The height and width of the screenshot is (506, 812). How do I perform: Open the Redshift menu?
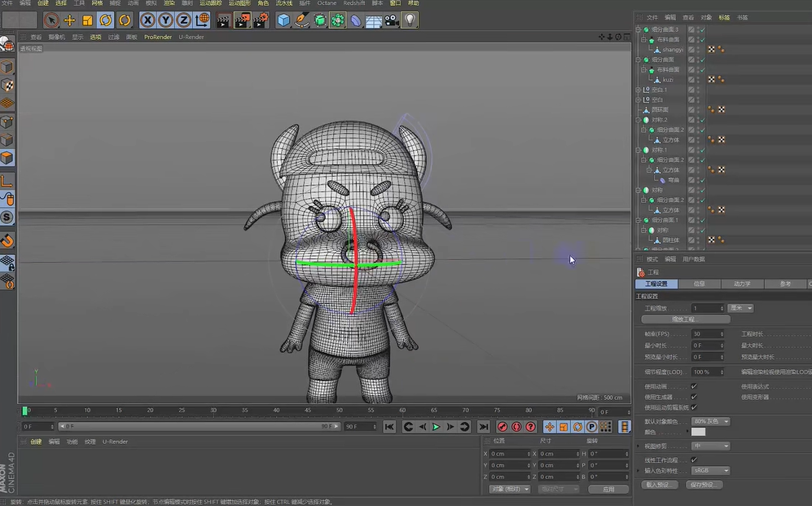(x=354, y=3)
